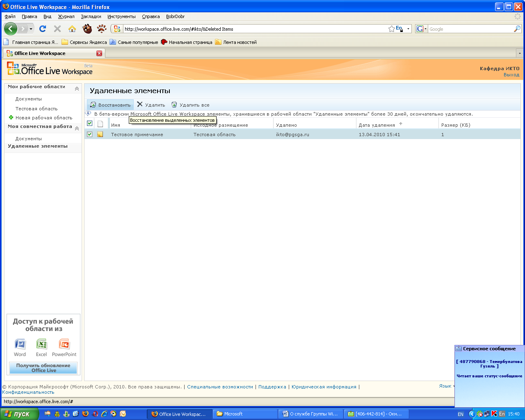This screenshot has width=525, height=420.
Task: Stop loading with the X toolbar icon
Action: (57, 29)
